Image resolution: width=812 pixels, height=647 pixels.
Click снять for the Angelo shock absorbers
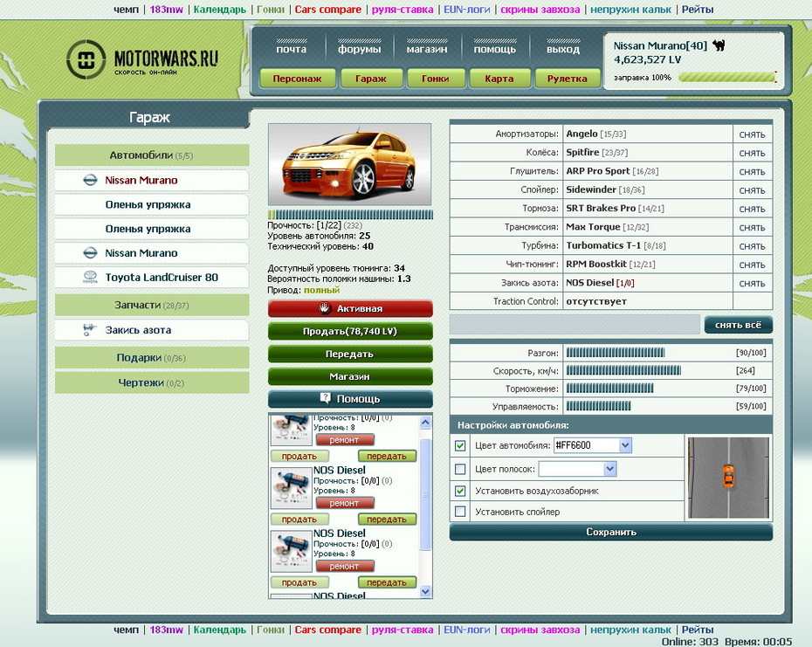coord(752,134)
